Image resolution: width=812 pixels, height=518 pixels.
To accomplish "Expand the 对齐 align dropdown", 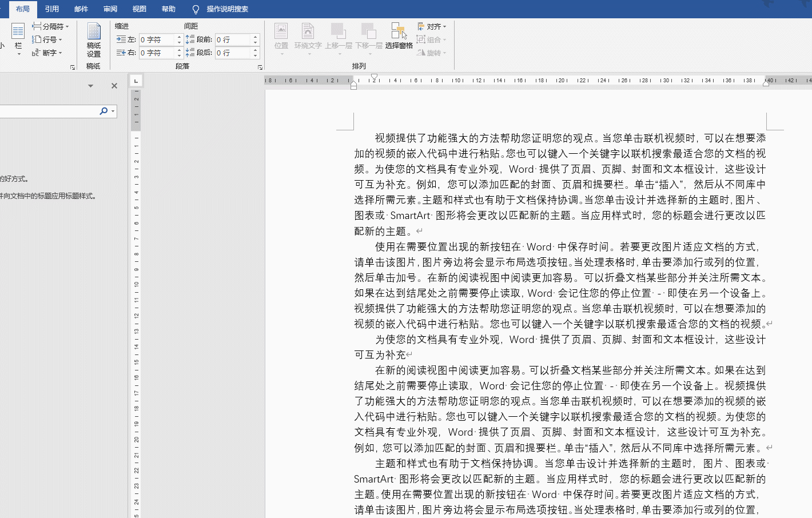I will 432,26.
